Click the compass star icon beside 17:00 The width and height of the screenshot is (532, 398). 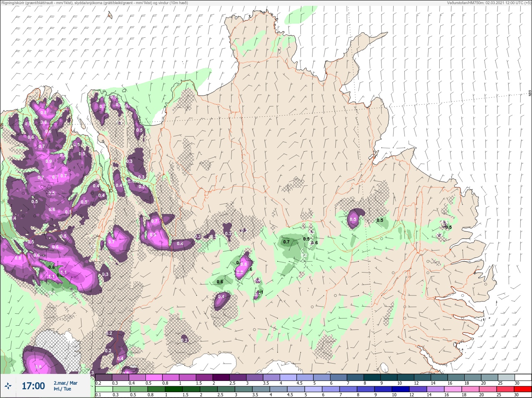tap(8, 386)
